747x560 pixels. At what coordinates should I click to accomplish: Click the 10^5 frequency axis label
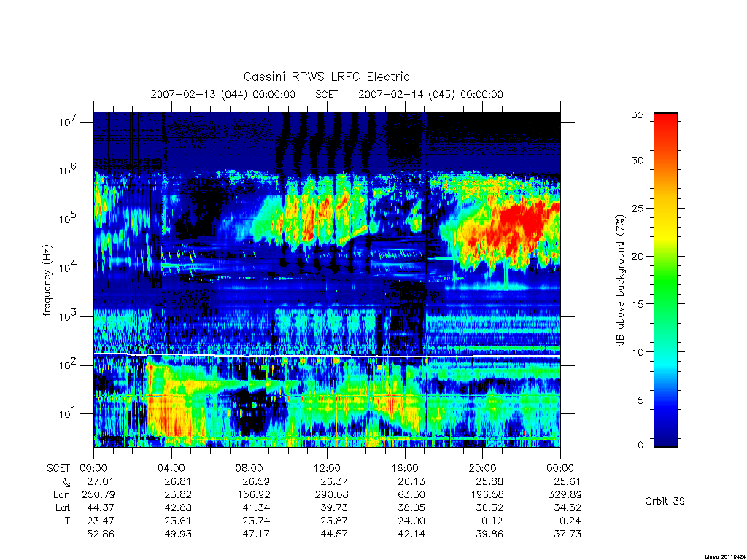(67, 219)
